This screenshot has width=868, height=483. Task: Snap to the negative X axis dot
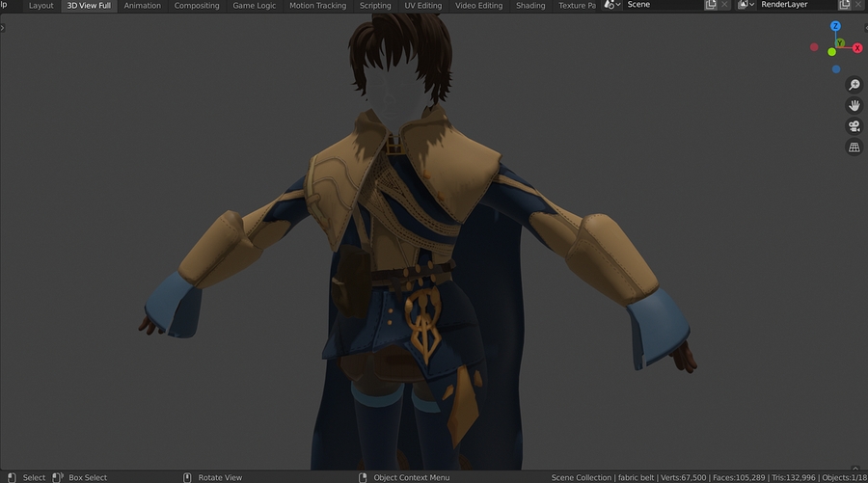pyautogui.click(x=815, y=46)
